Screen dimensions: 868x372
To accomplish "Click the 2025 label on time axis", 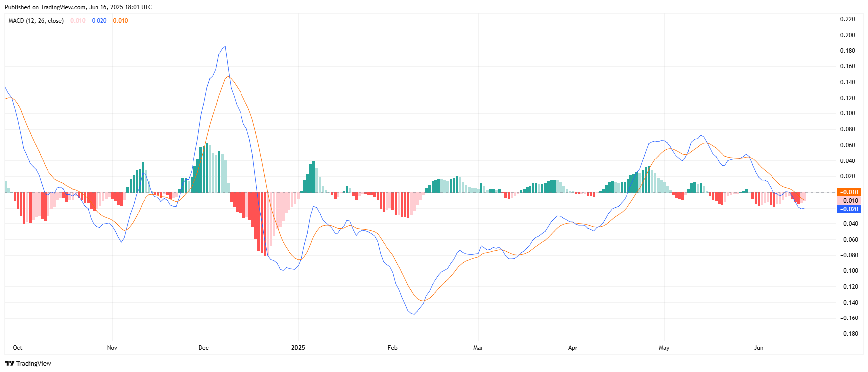I will (x=298, y=348).
